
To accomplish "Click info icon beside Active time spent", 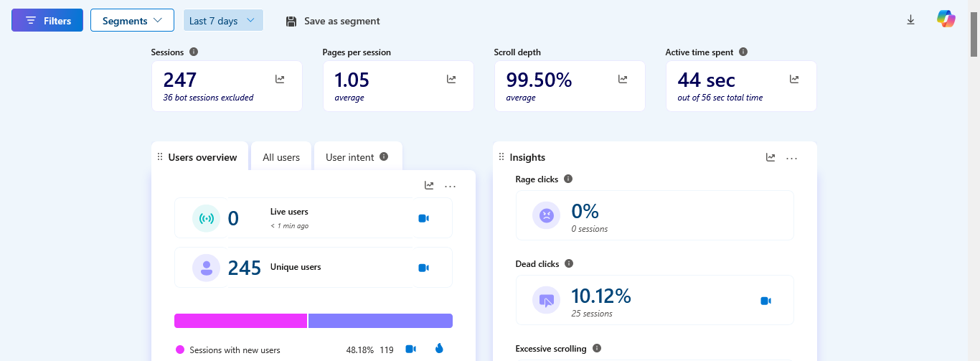I will point(743,52).
